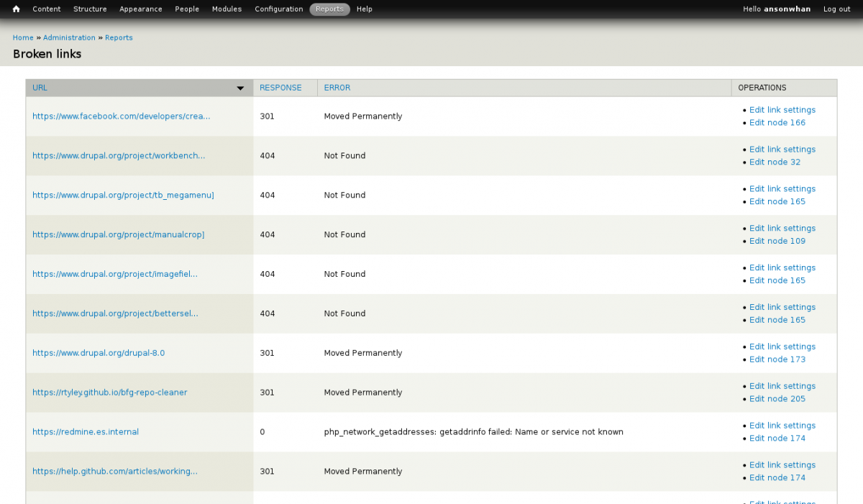Edit link settings for bfg-repo-cleaner row
This screenshot has width=863, height=504.
782,387
